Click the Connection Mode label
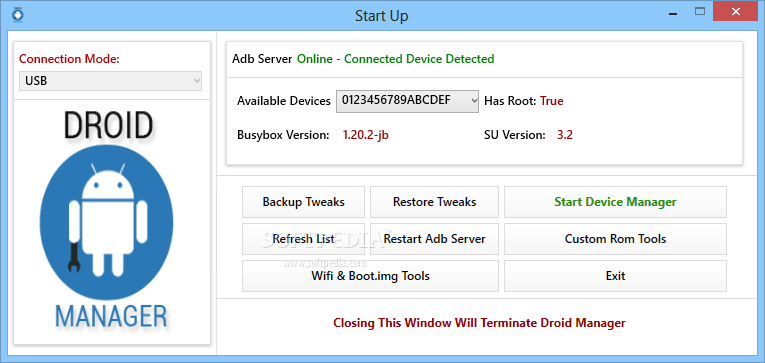 pos(69,59)
